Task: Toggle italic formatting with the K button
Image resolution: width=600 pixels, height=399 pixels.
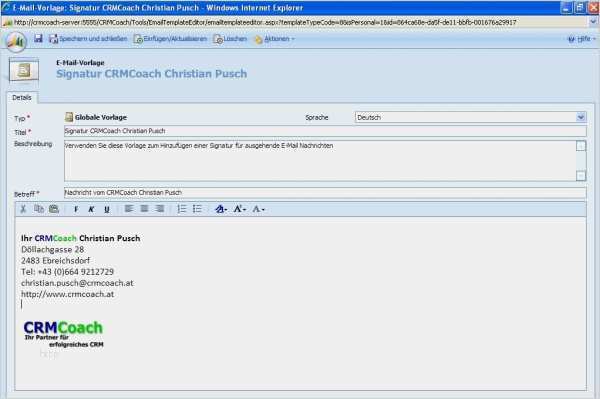Action: [91, 209]
